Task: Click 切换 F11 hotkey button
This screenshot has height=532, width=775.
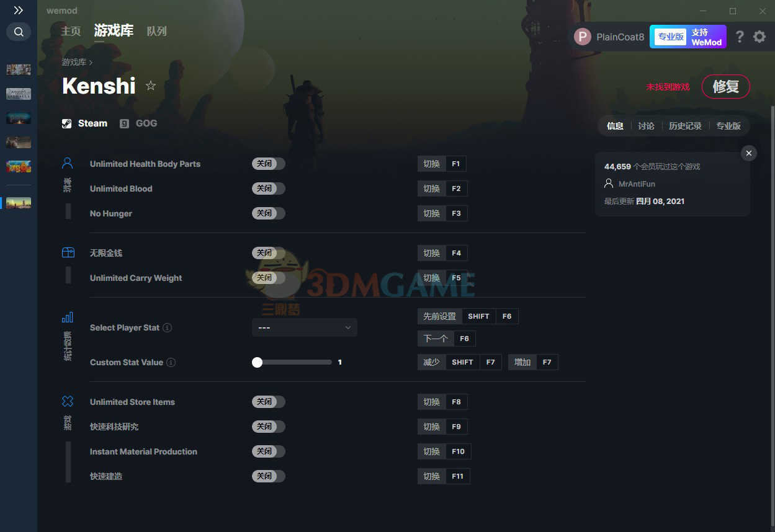Action: (444, 476)
